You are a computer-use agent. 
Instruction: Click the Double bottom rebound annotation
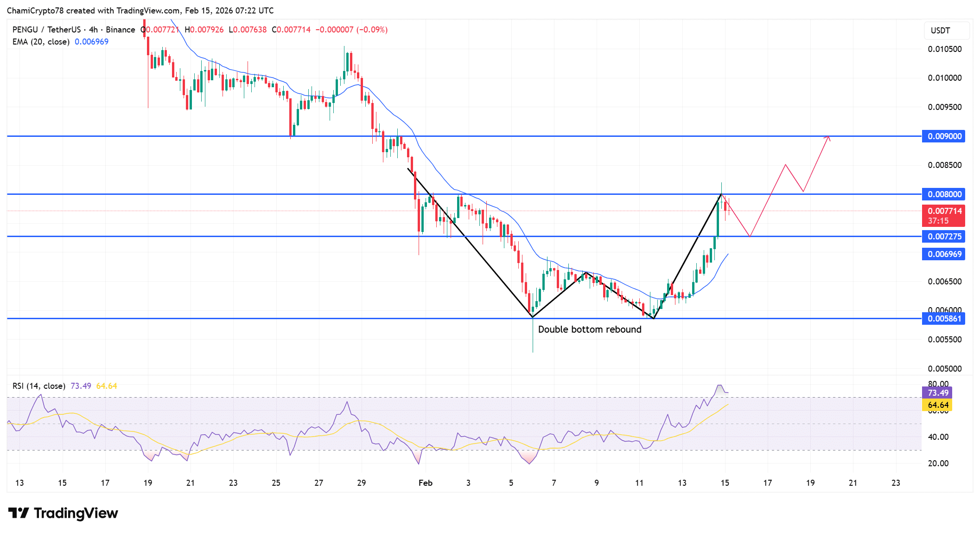click(x=590, y=329)
